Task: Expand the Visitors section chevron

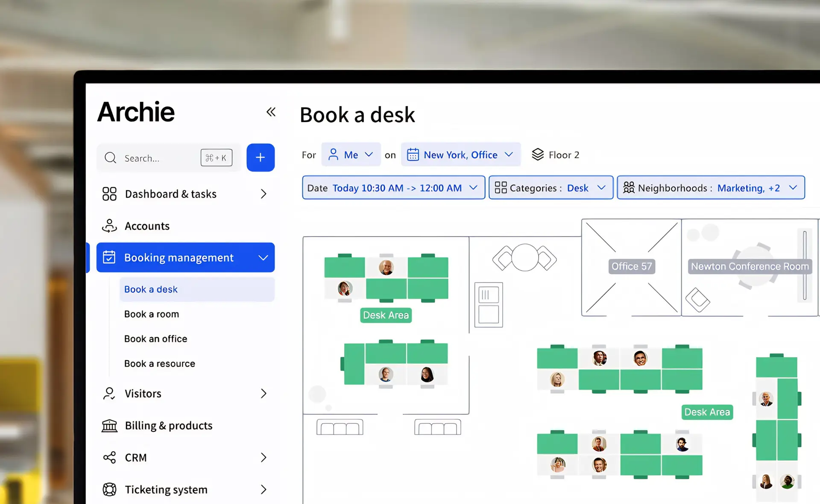Action: [264, 393]
